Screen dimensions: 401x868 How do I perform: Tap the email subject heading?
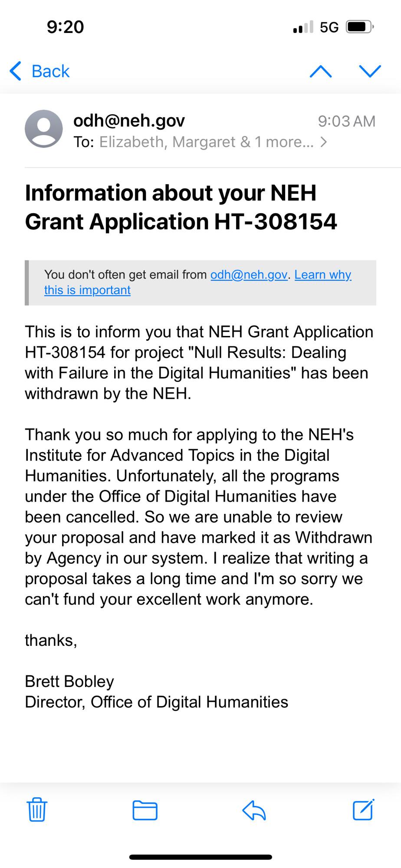pyautogui.click(x=181, y=207)
